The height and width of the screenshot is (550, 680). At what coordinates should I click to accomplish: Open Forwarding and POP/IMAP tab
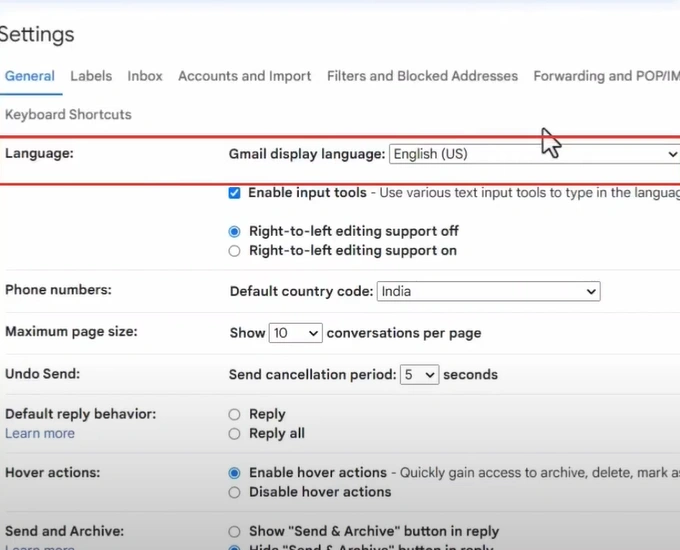[606, 76]
